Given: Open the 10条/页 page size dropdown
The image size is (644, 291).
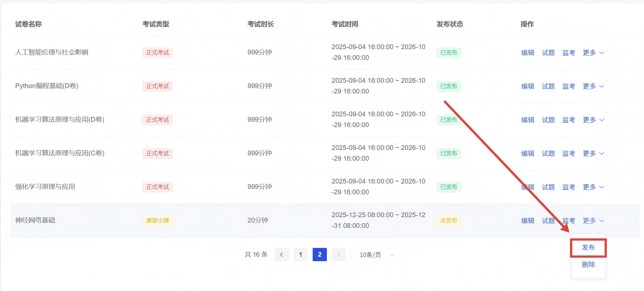Looking at the screenshot, I should (374, 255).
